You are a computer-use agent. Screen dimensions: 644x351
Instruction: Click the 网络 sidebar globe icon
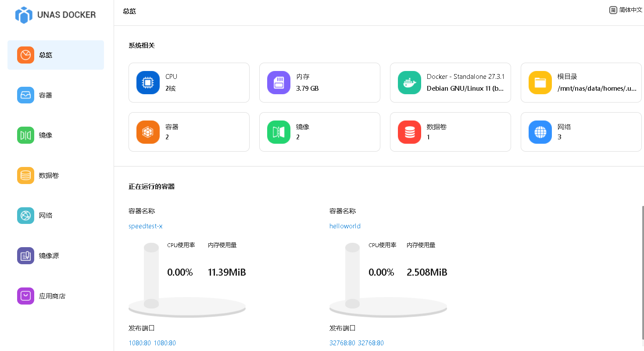tap(25, 216)
